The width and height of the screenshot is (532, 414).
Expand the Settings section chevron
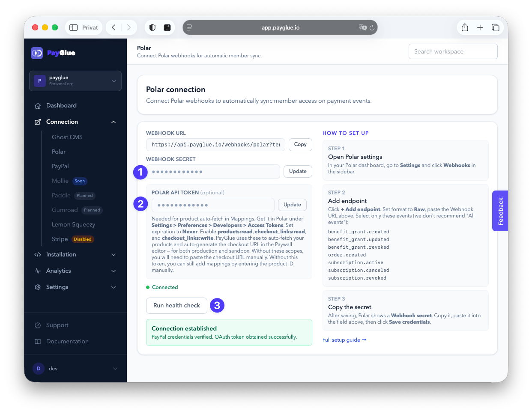tap(114, 287)
